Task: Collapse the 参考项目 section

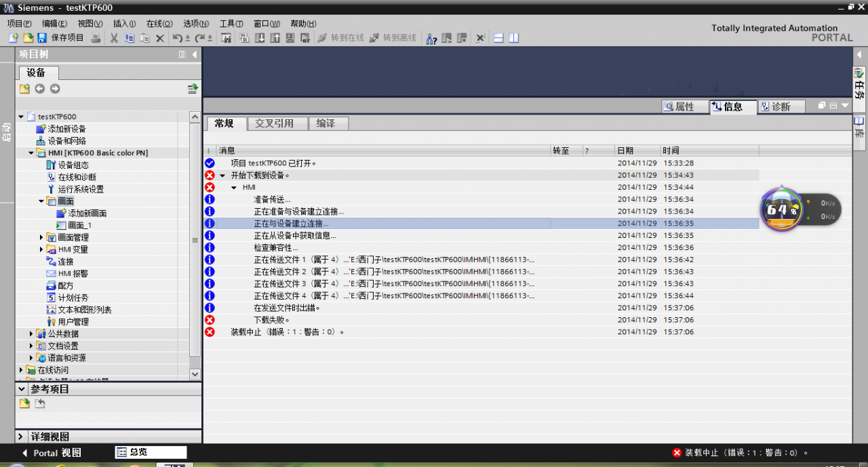Action: pyautogui.click(x=22, y=389)
